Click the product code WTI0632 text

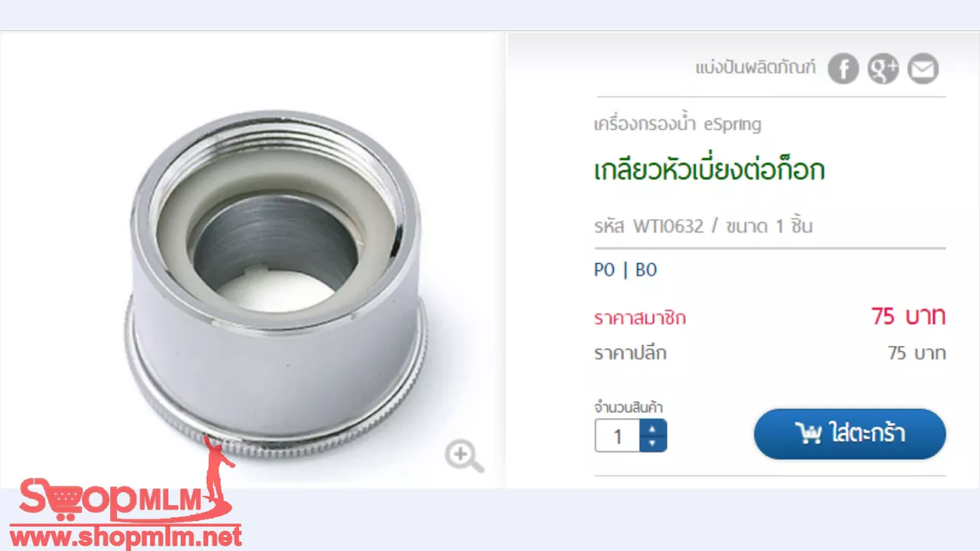click(668, 227)
